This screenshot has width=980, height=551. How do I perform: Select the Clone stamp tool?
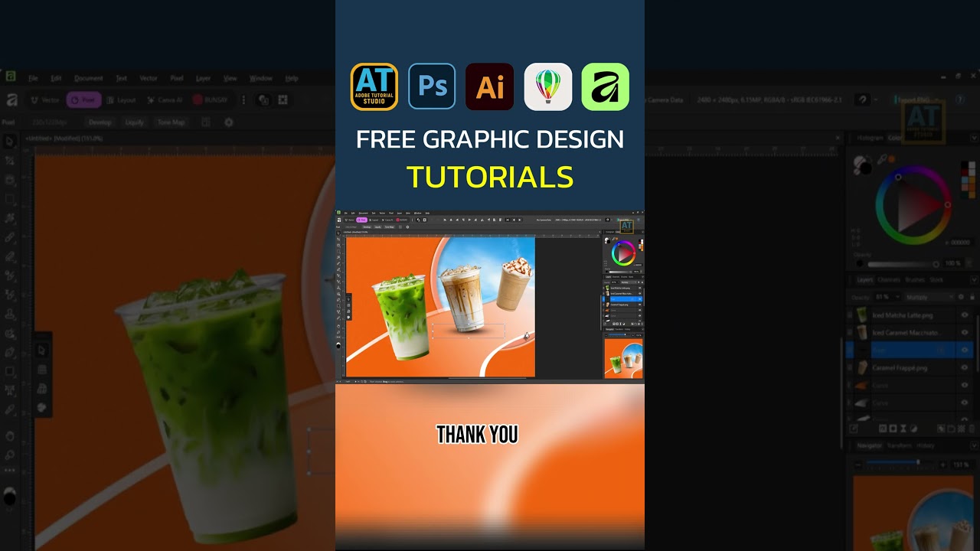point(9,314)
